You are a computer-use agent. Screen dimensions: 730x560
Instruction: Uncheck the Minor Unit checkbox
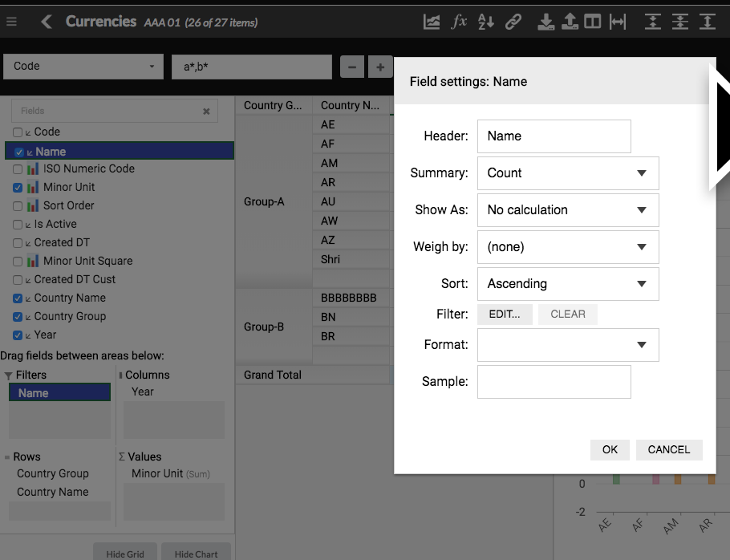[x=18, y=188]
